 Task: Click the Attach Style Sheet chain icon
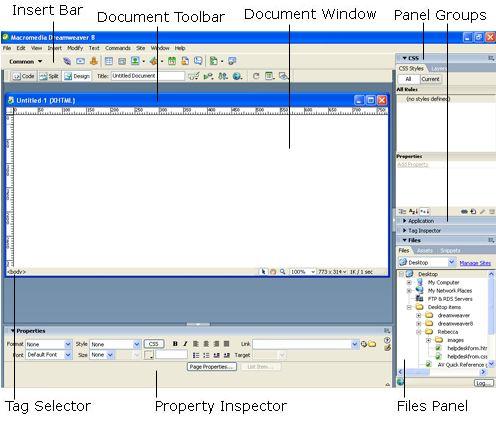464,211
